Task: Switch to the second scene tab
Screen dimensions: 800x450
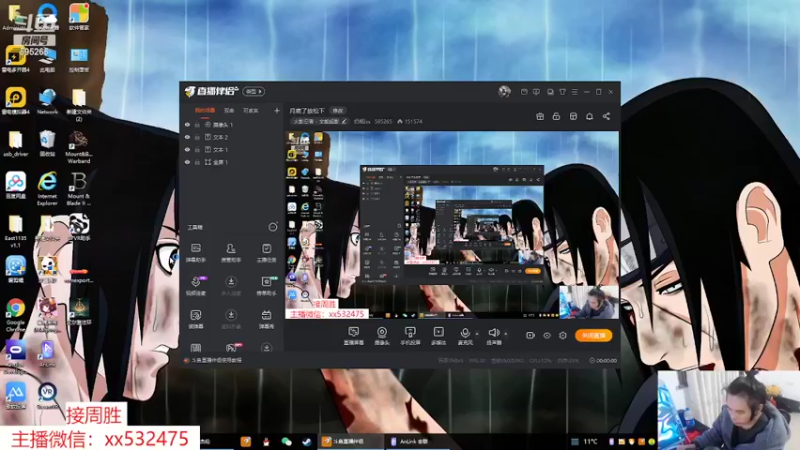Action: 229,110
